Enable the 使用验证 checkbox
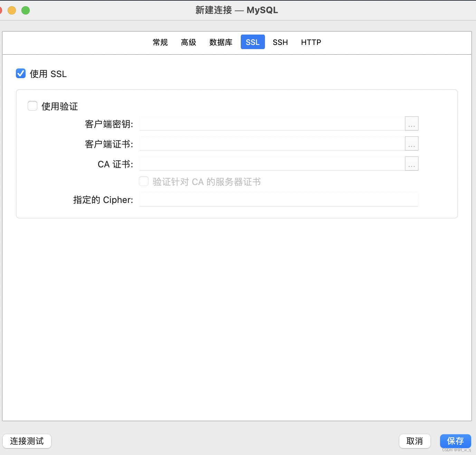 pyautogui.click(x=32, y=106)
